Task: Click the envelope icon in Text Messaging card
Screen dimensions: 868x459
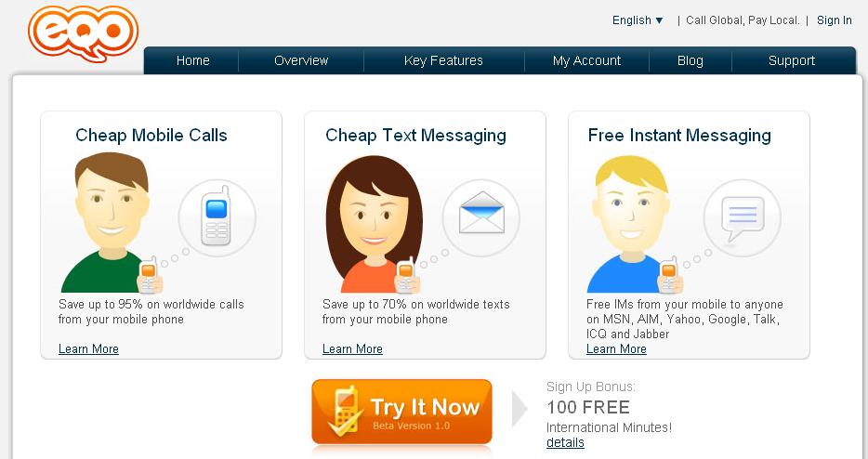Action: 481,213
